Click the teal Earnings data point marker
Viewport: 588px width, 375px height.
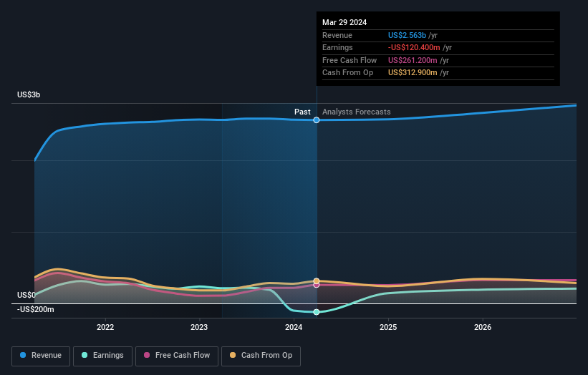pyautogui.click(x=317, y=312)
